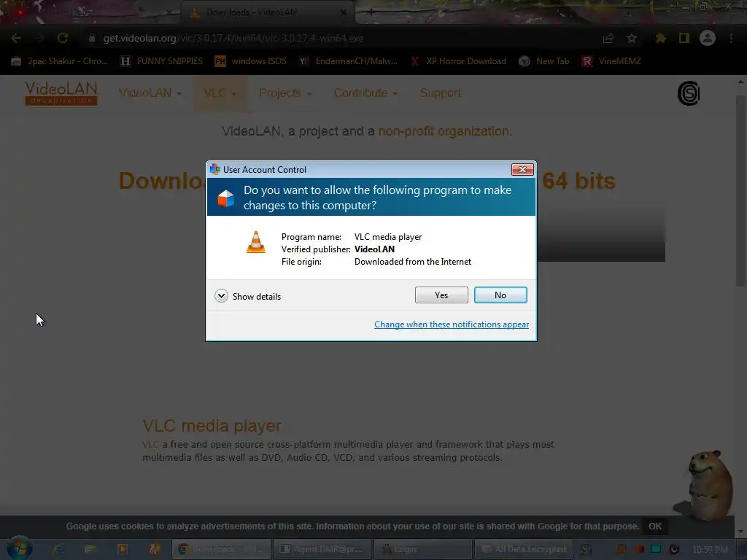Close the User Account Control dialog
This screenshot has height=560, width=747.
tap(522, 169)
